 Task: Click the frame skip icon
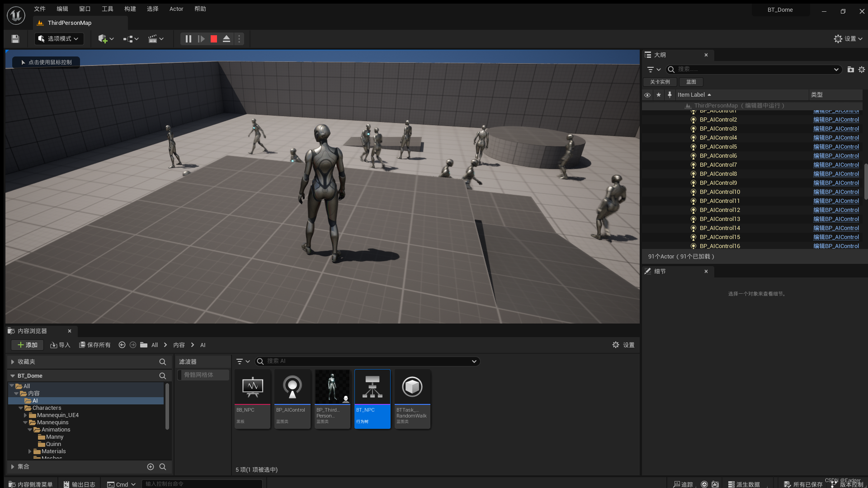tap(201, 39)
